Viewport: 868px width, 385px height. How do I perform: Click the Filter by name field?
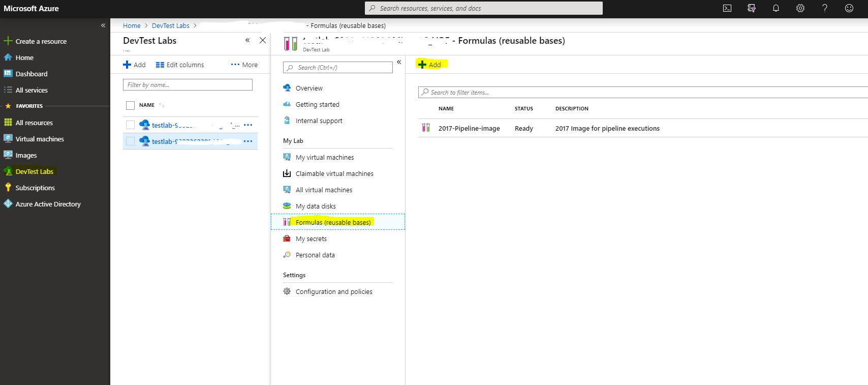(188, 85)
